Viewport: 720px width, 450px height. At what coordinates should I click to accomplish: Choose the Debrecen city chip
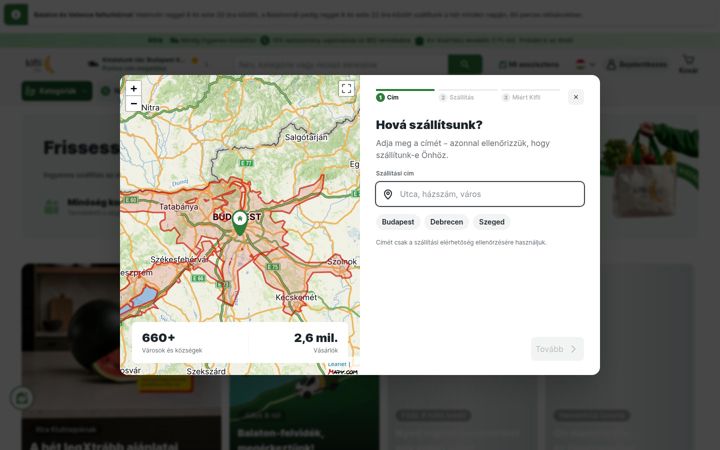pos(446,222)
